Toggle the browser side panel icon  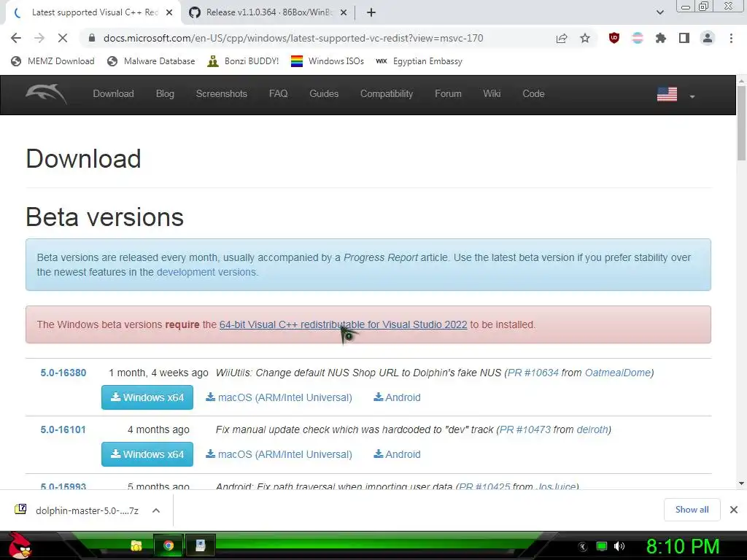tap(684, 38)
